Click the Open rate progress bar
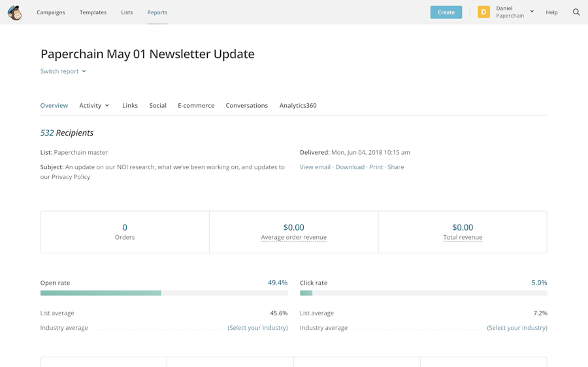The width and height of the screenshot is (588, 367). coord(164,293)
